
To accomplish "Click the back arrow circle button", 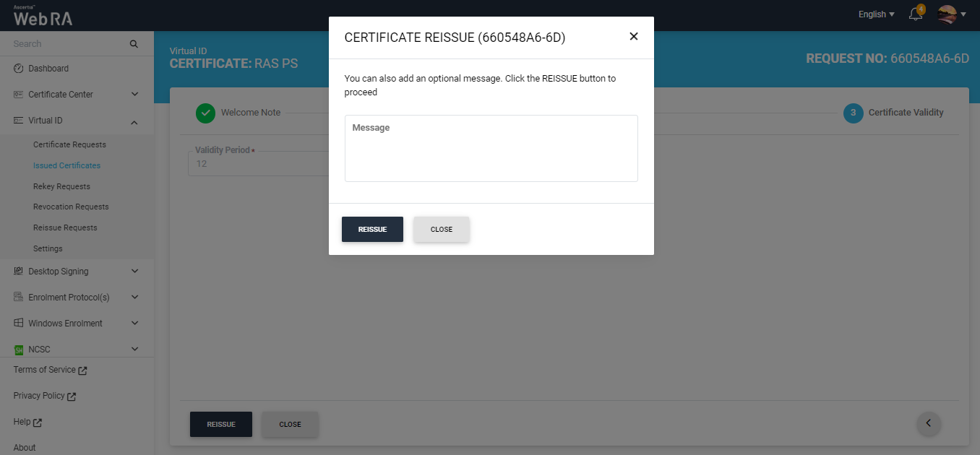I will click(929, 423).
